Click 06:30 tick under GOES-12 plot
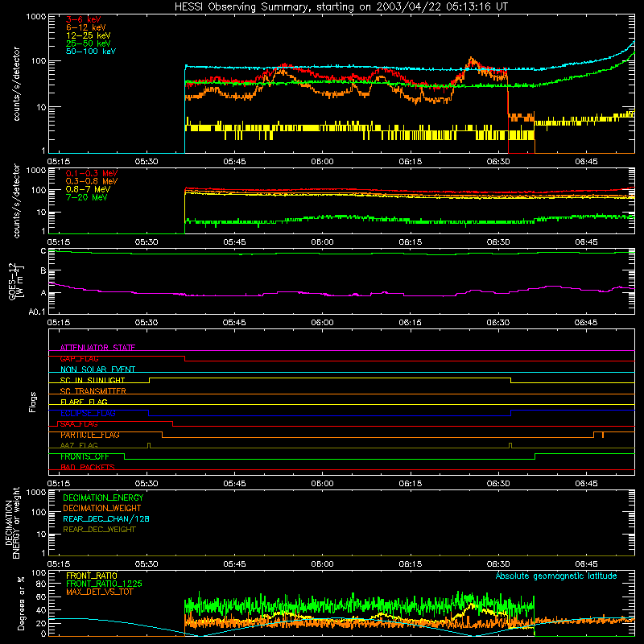 [x=498, y=323]
